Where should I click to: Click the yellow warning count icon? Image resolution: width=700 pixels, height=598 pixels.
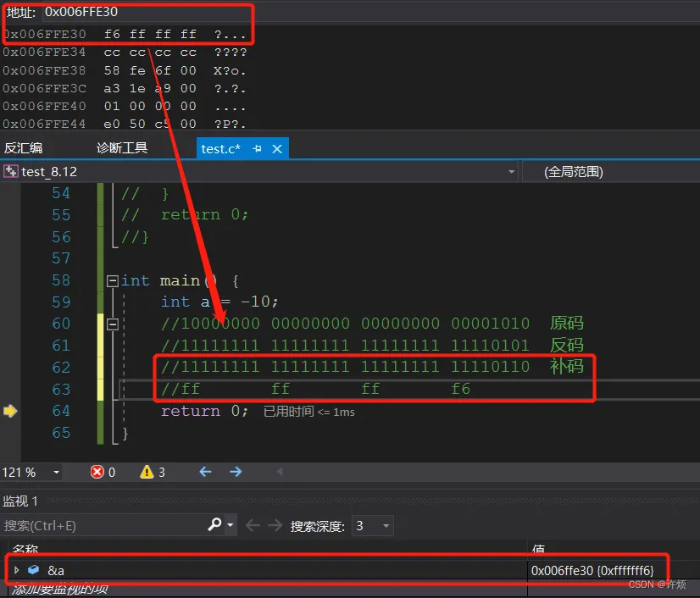pyautogui.click(x=147, y=472)
